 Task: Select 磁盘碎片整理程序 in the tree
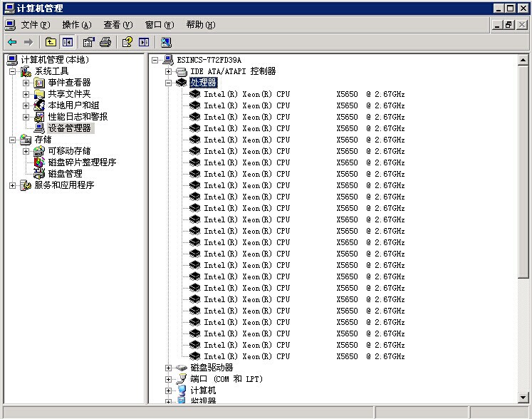click(82, 162)
